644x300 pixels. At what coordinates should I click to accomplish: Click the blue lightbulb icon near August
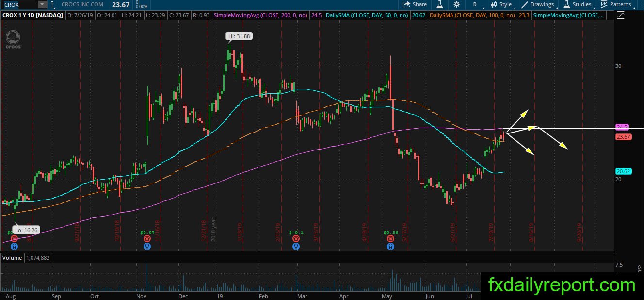pyautogui.click(x=14, y=246)
